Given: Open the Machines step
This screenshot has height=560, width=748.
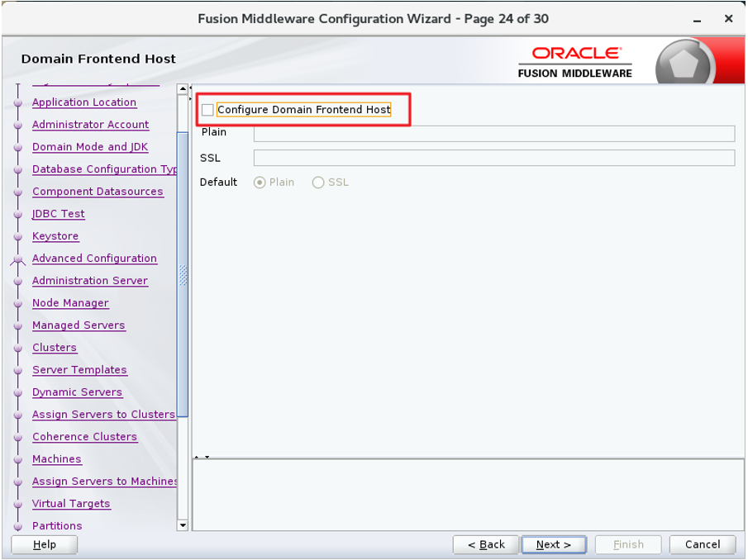Looking at the screenshot, I should [57, 459].
